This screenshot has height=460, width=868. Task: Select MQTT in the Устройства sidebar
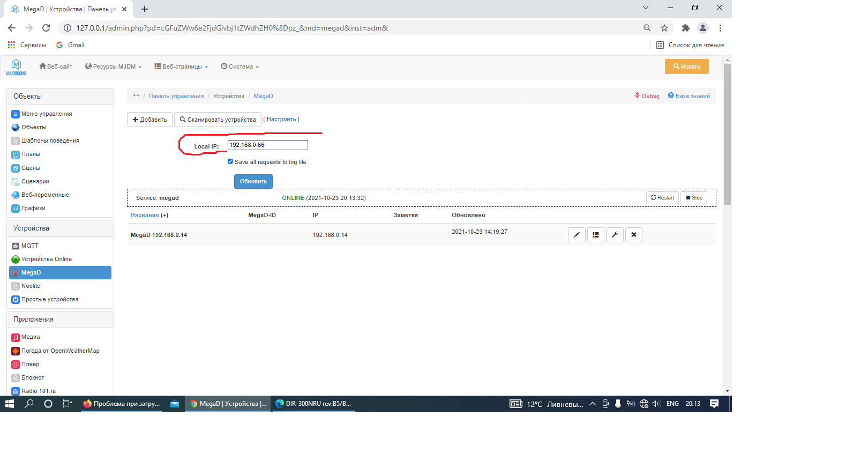click(x=30, y=246)
